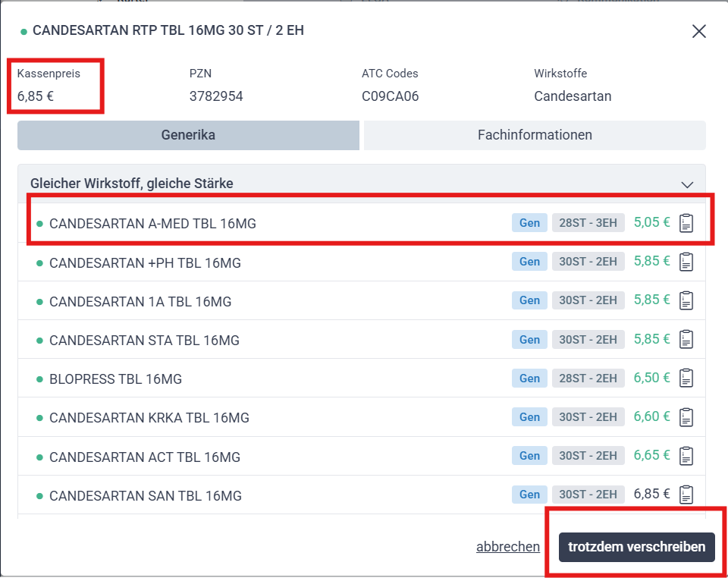This screenshot has width=728, height=578.
Task: Click the Gen badge on CANDESARTAN KRKA
Action: 529,417
